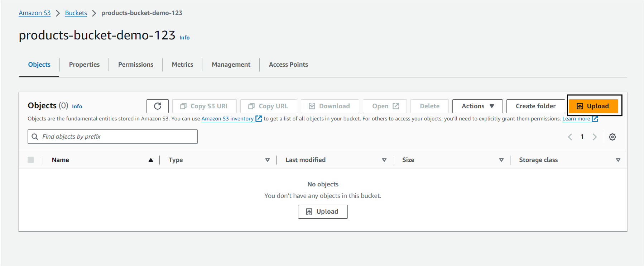Open the Permissions tab

pos(136,65)
